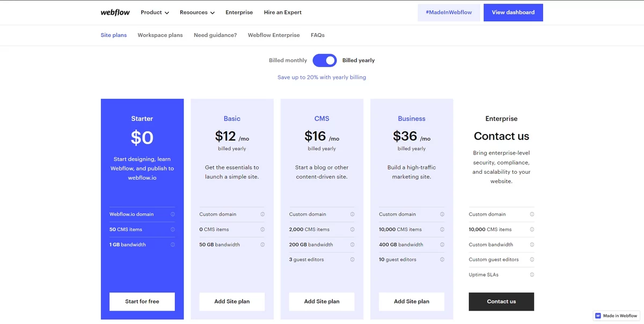Info icon next to Custom guest editors
This screenshot has width=644, height=324.
[x=532, y=259]
